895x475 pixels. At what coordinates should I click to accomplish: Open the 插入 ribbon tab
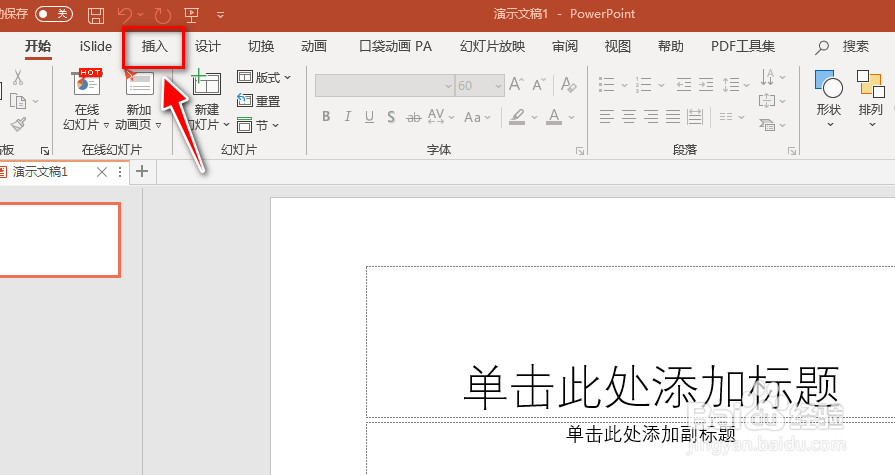click(x=154, y=46)
